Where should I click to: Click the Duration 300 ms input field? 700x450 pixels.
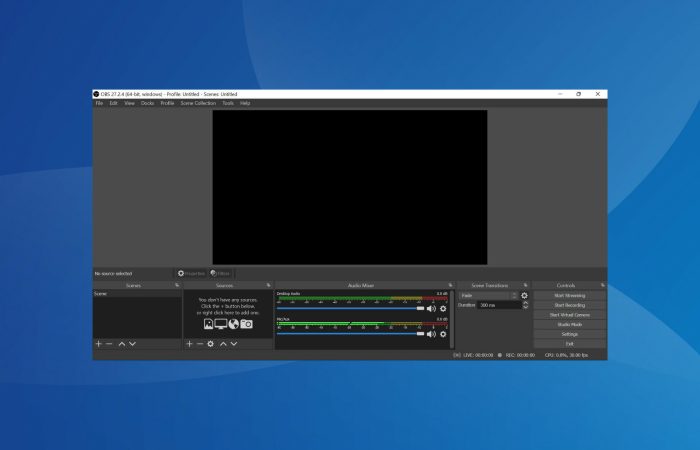(x=499, y=305)
